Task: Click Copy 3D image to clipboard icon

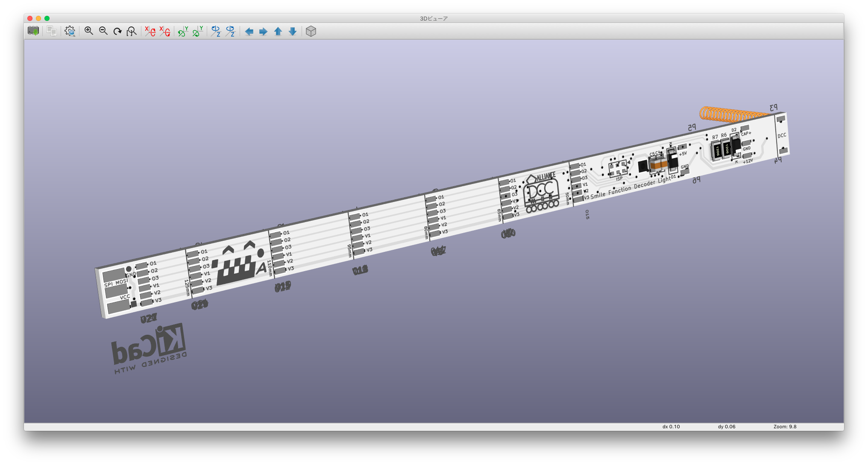Action: (52, 31)
